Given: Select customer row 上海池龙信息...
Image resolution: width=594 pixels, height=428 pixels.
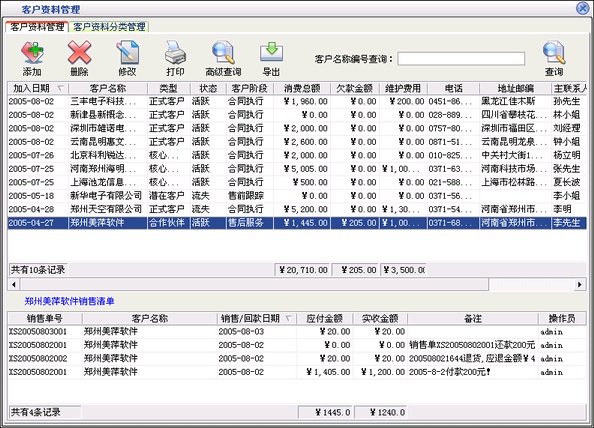Looking at the screenshot, I should coord(297,182).
